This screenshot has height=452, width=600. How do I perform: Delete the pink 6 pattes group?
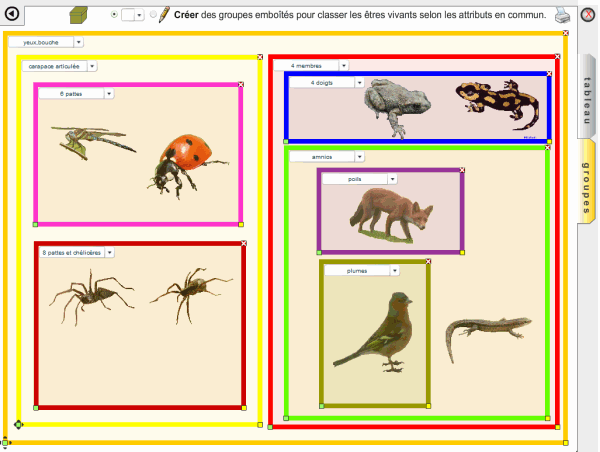pos(241,85)
